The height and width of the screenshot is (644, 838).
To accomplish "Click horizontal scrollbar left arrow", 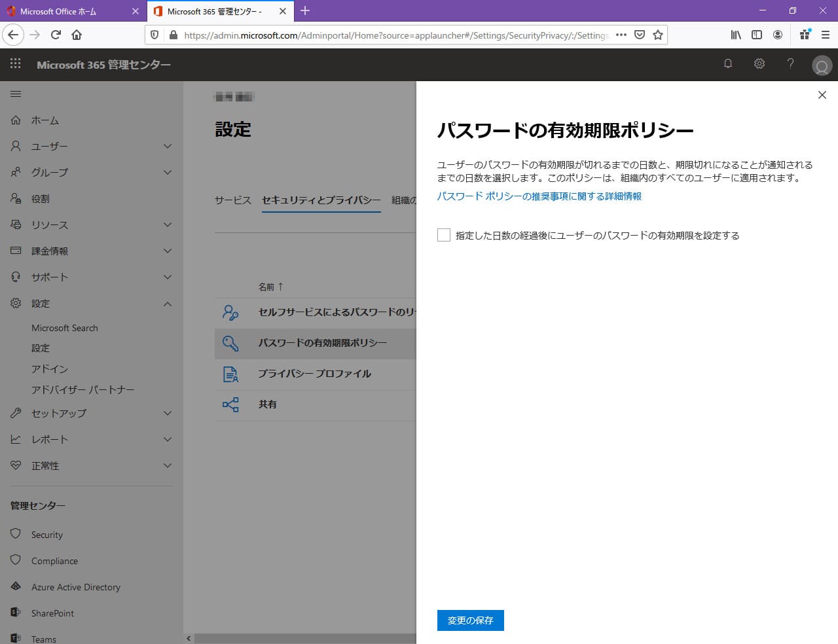I will 189,638.
